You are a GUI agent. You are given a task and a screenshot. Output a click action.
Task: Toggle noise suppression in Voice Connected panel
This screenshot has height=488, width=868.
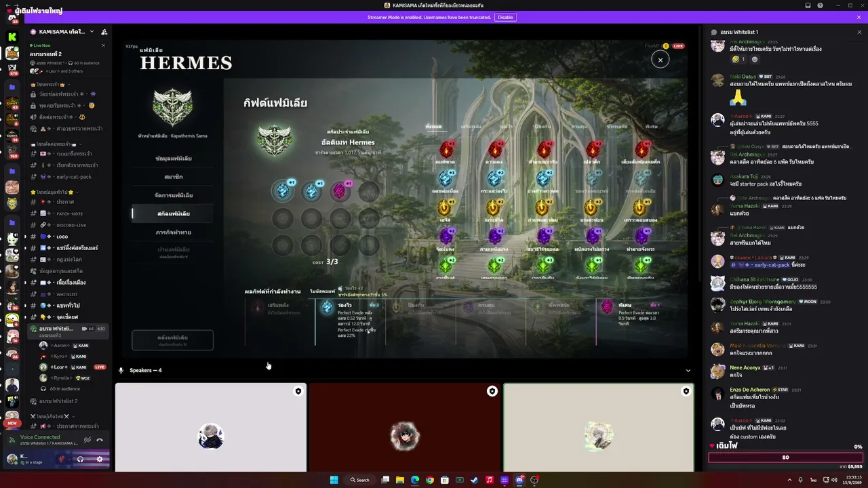coord(87,440)
